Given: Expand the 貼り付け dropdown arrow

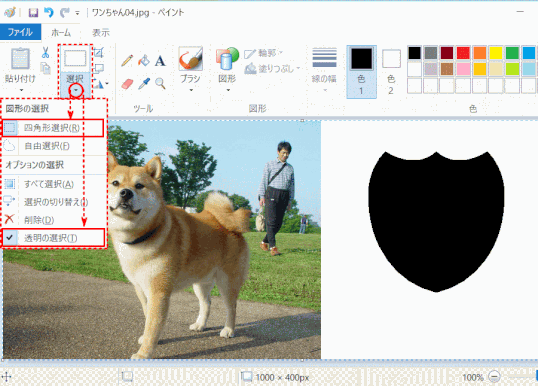Looking at the screenshot, I should [21, 90].
